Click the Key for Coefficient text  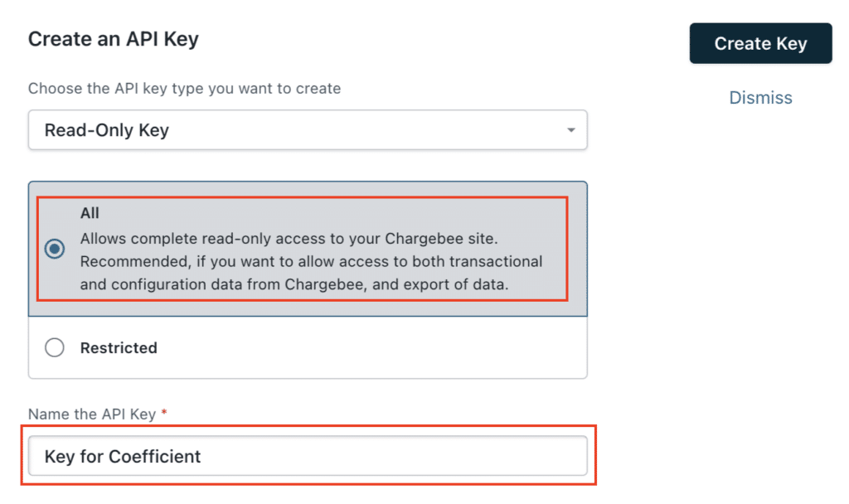123,457
